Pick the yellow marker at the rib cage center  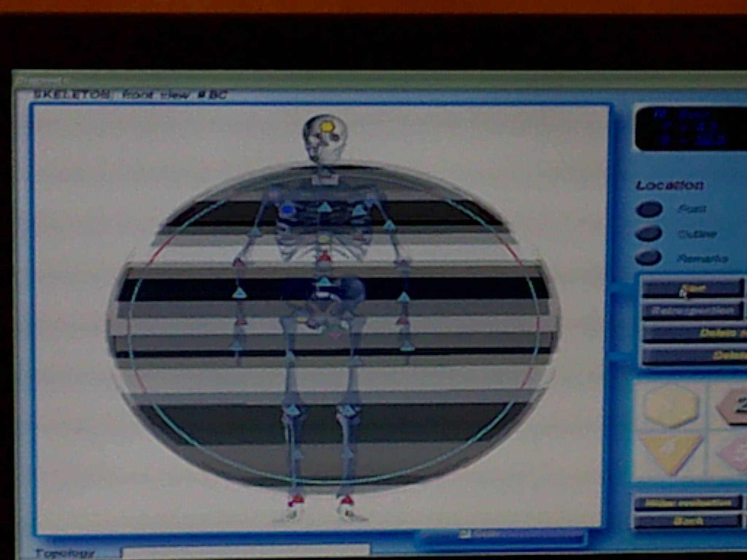pos(324,239)
